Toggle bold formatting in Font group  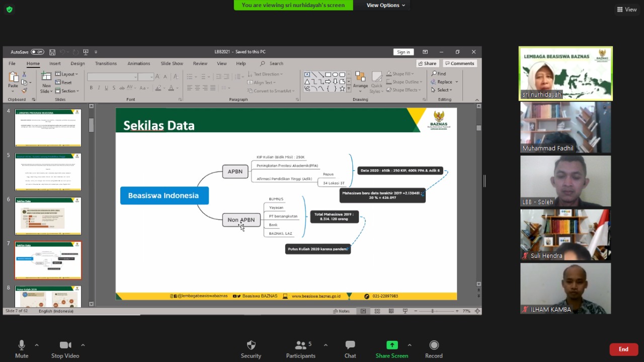[91, 88]
